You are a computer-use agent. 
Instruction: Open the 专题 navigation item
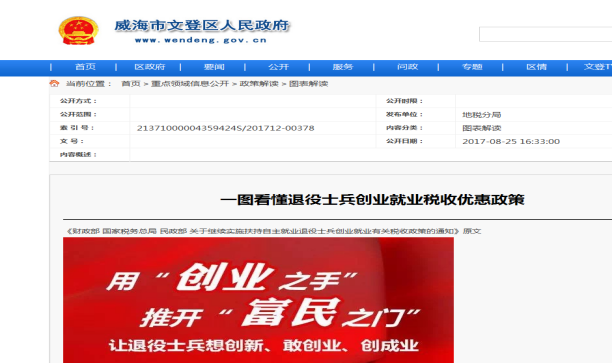pyautogui.click(x=472, y=67)
